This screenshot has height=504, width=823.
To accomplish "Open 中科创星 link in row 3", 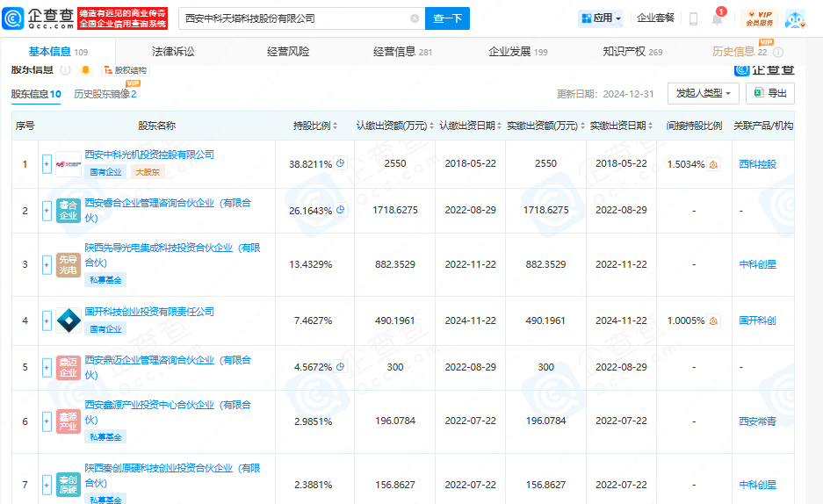I will [x=757, y=264].
